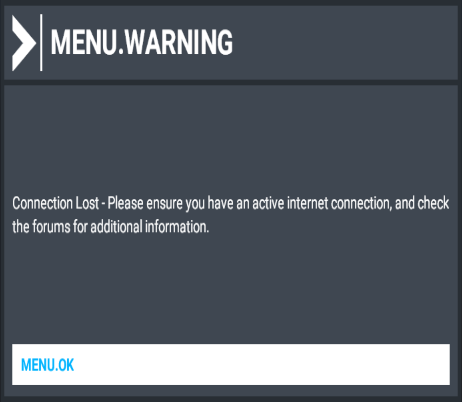This screenshot has height=402, width=462.
Task: Click the words "additional information" in message
Action: 149,227
